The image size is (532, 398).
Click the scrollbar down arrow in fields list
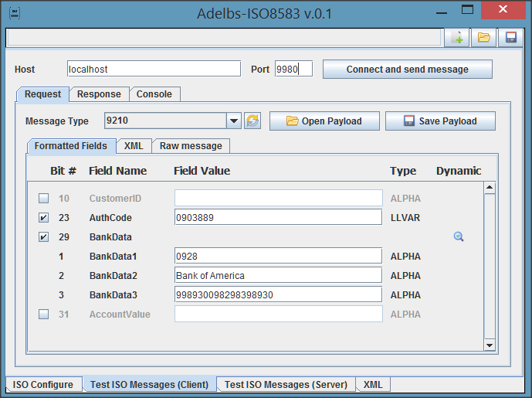point(489,345)
